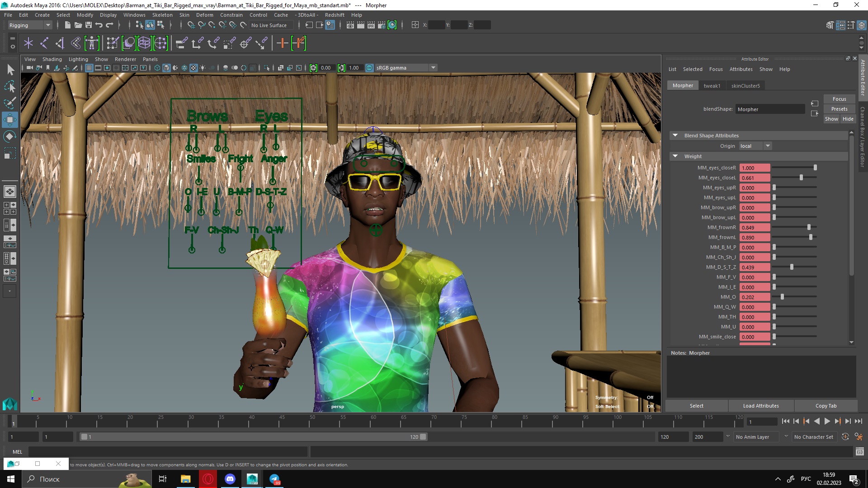Activate the Scale tool in the toolbox
The image size is (868, 488).
[10, 153]
